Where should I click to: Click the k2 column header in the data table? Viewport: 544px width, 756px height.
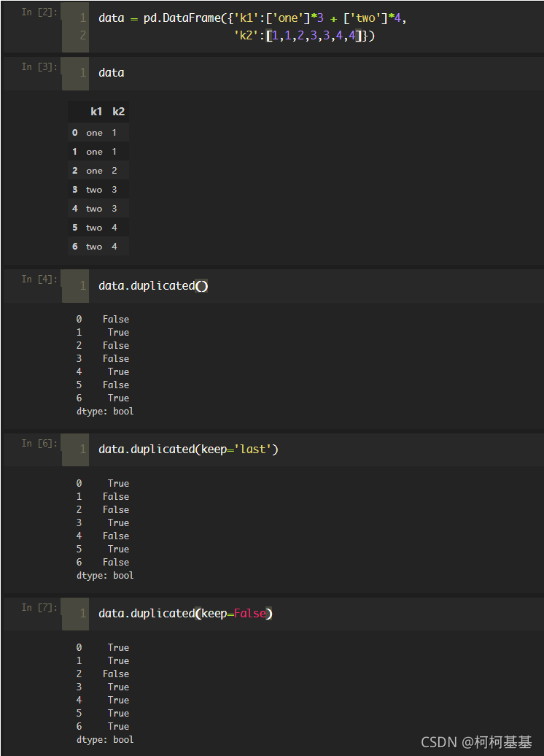119,112
